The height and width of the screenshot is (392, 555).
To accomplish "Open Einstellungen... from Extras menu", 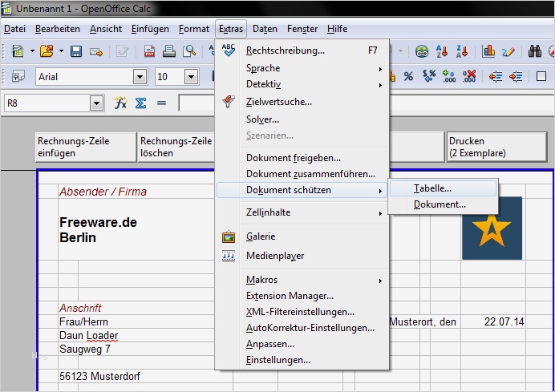I will pyautogui.click(x=302, y=360).
